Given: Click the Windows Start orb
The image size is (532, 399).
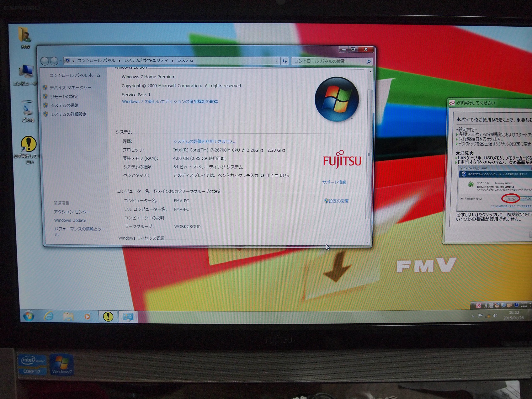Looking at the screenshot, I should pyautogui.click(x=29, y=316).
